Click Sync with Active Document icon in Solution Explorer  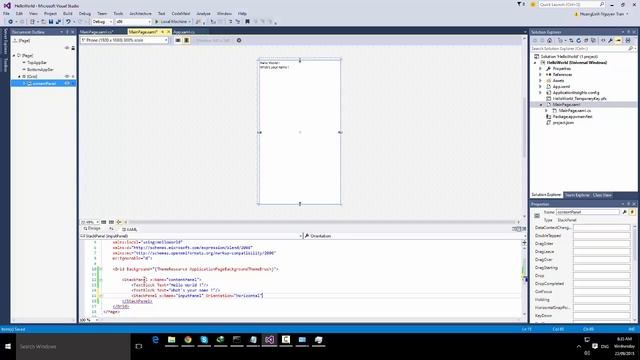(x=571, y=40)
